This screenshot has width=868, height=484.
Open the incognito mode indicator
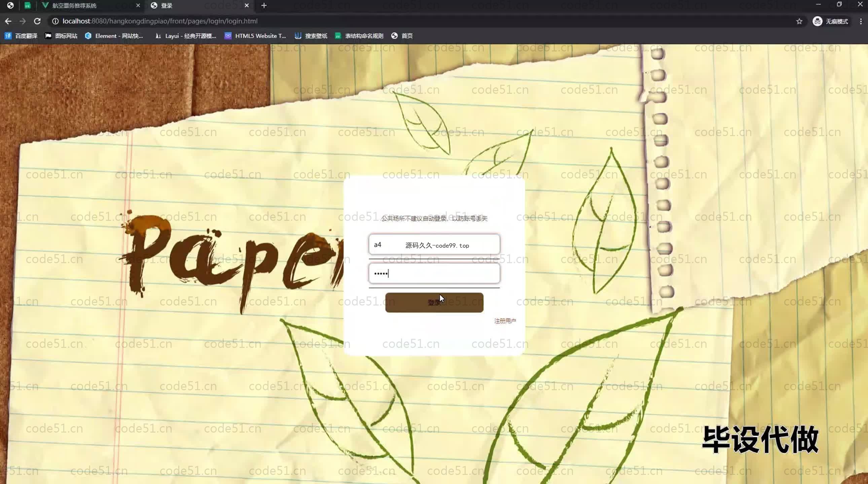tap(831, 22)
